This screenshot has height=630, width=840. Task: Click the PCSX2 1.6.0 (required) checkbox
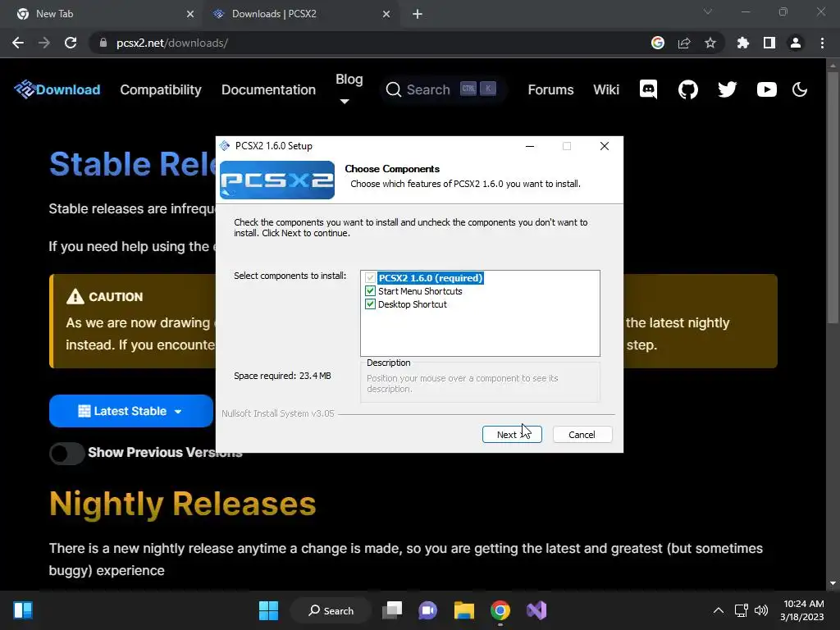(x=370, y=277)
